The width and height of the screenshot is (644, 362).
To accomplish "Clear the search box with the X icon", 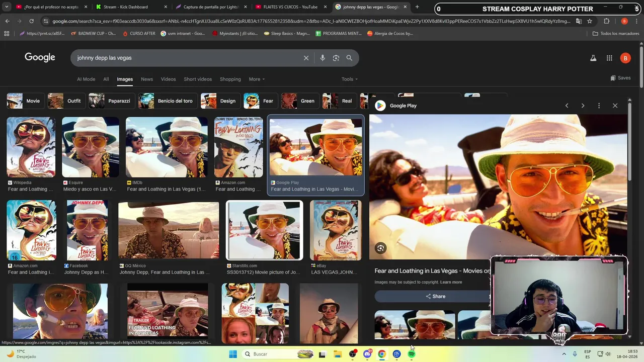I will click(x=306, y=58).
